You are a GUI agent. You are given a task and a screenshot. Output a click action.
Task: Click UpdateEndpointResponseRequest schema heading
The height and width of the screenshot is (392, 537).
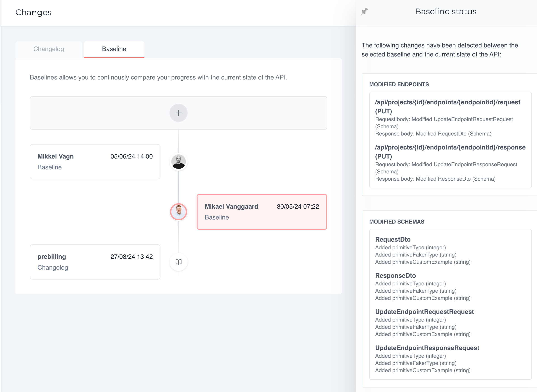(x=427, y=348)
